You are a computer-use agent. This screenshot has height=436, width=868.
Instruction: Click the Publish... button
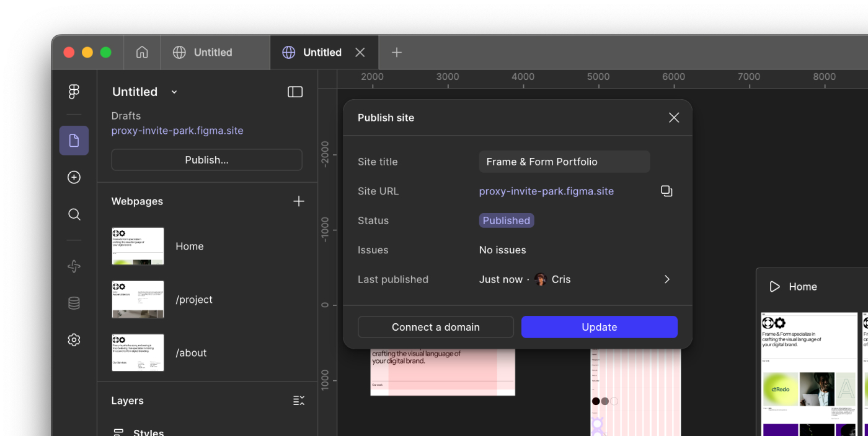click(x=206, y=160)
